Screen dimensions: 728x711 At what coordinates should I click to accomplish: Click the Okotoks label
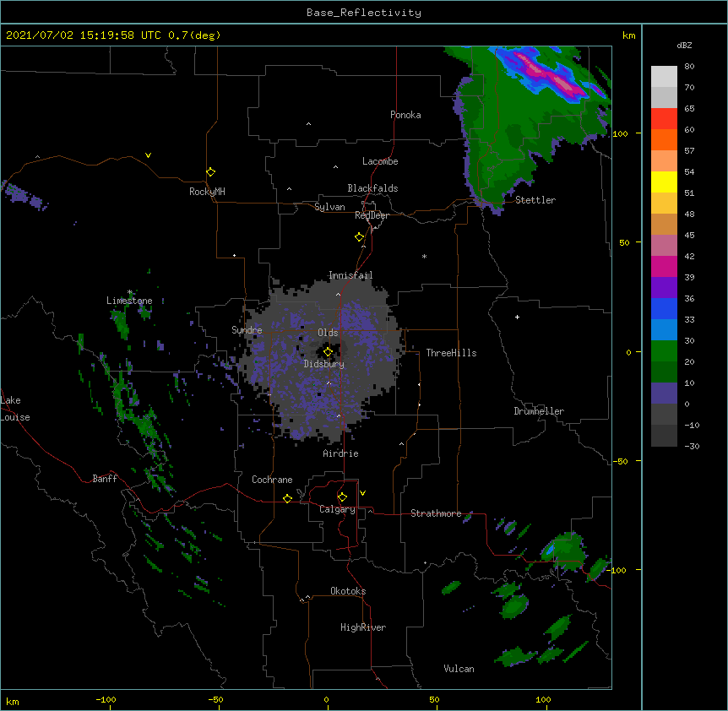point(348,591)
